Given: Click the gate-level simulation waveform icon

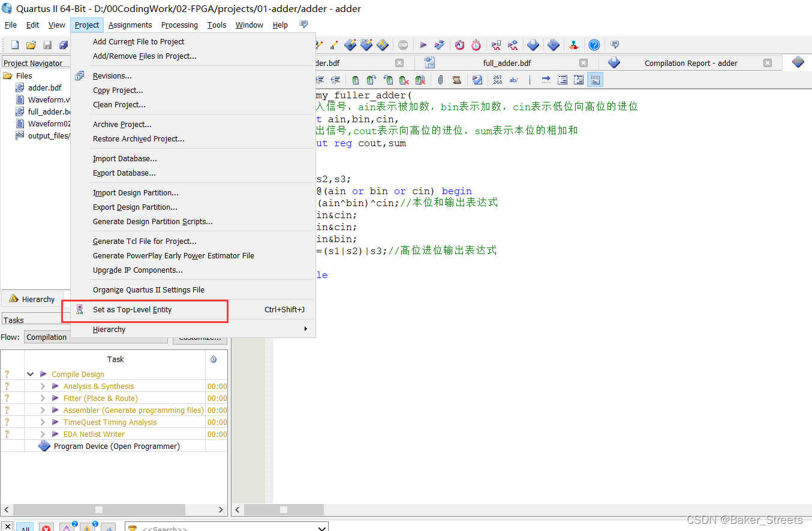Looking at the screenshot, I should point(513,45).
